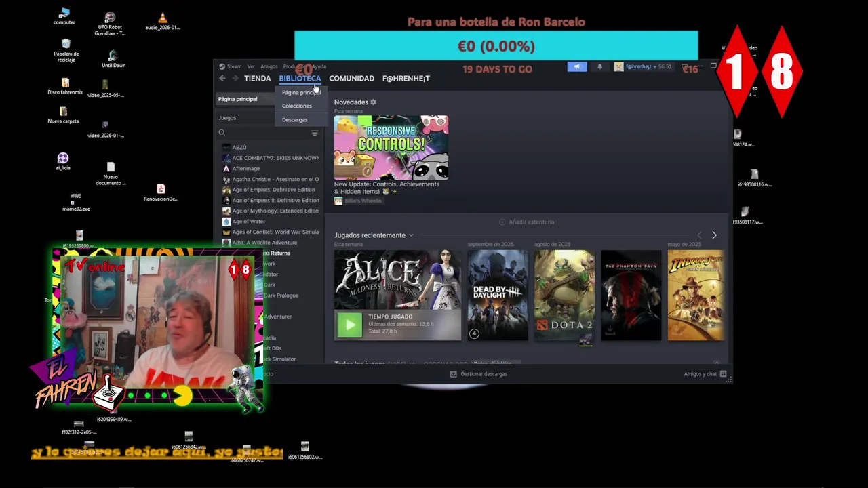Open the Steam notifications bell
This screenshot has width=868, height=488.
[x=599, y=66]
